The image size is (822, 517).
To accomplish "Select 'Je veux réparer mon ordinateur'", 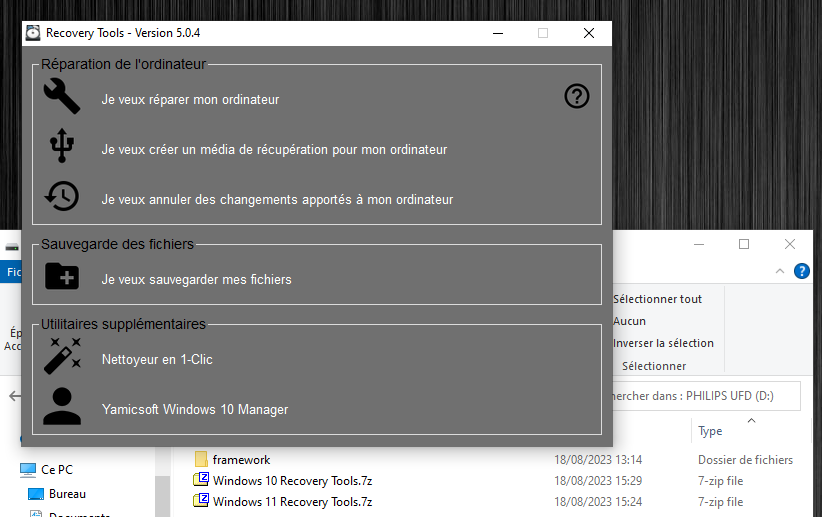I will [190, 100].
